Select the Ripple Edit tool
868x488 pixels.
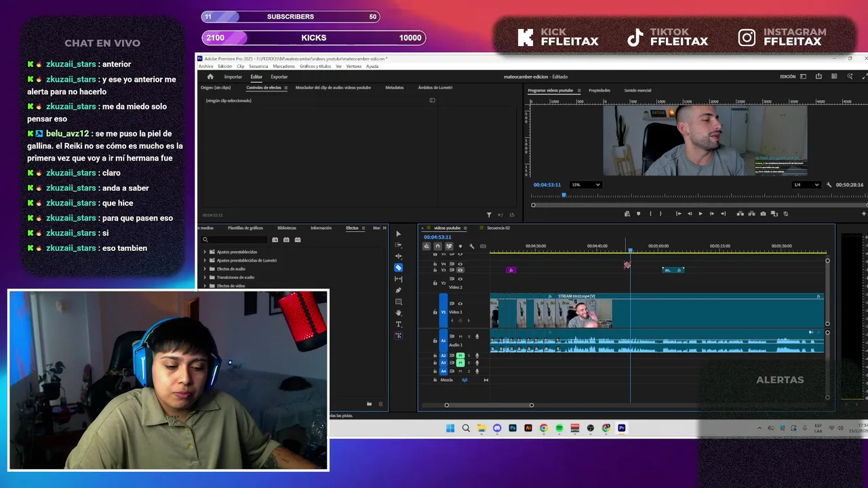tap(398, 256)
